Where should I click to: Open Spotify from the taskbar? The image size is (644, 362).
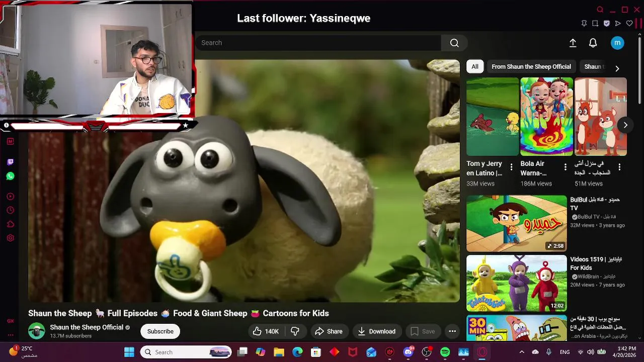445,352
